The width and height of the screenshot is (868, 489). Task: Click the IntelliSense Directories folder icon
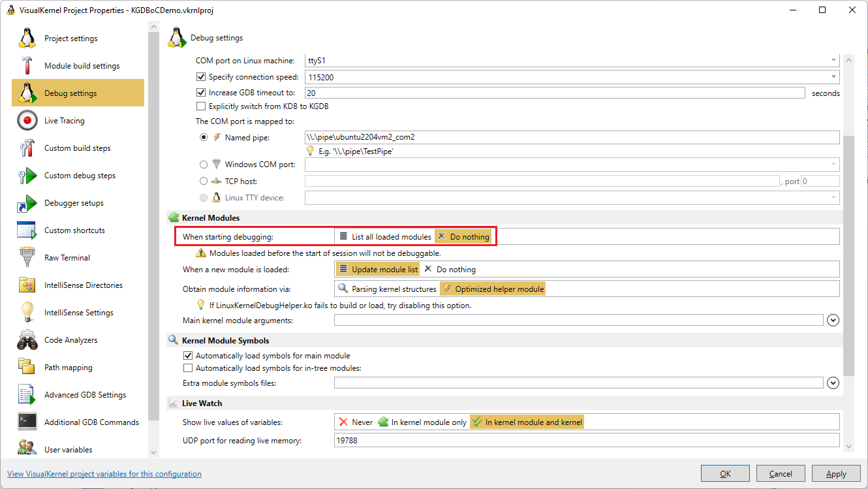27,285
